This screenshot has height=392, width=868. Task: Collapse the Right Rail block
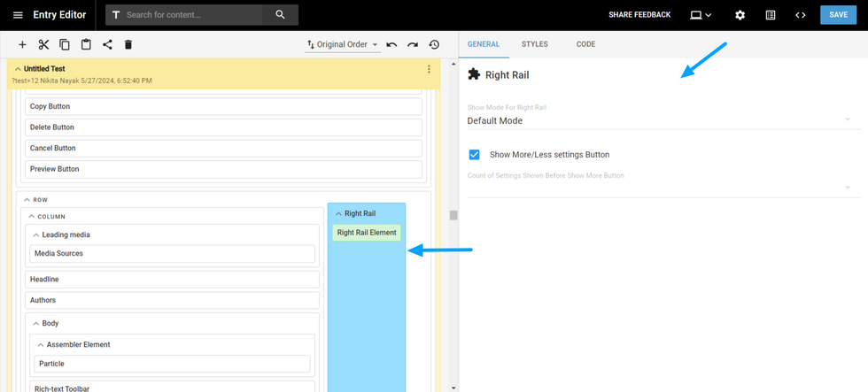click(338, 214)
